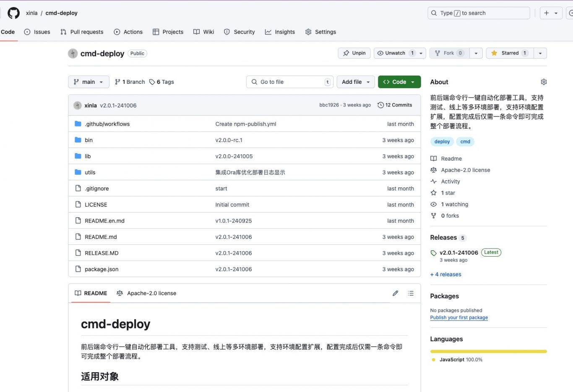
Task: Click the Type / to search box
Action: click(x=479, y=13)
